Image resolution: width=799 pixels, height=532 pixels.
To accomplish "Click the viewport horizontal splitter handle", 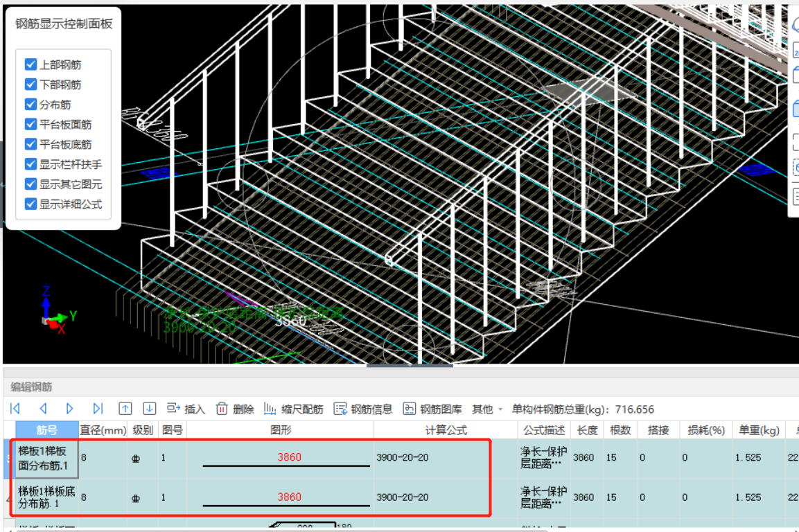I will click(410, 365).
